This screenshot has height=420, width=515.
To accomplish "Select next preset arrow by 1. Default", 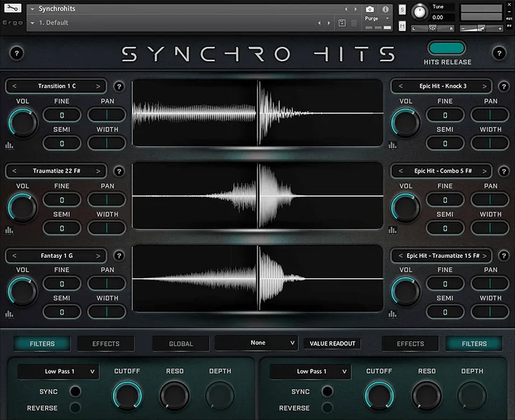I will [328, 23].
